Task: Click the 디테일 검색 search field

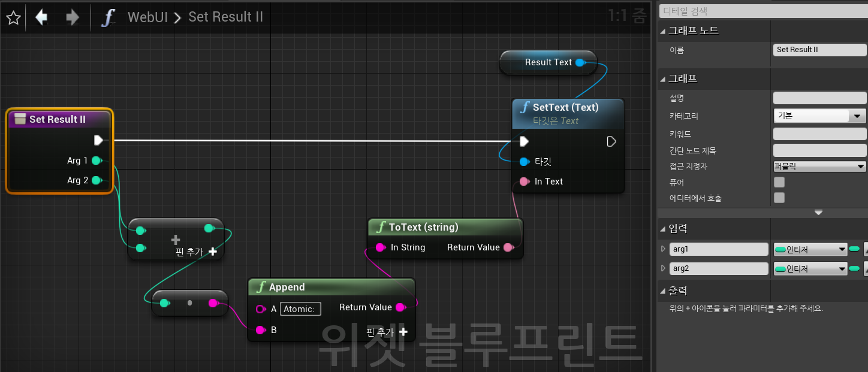Action: click(x=761, y=11)
